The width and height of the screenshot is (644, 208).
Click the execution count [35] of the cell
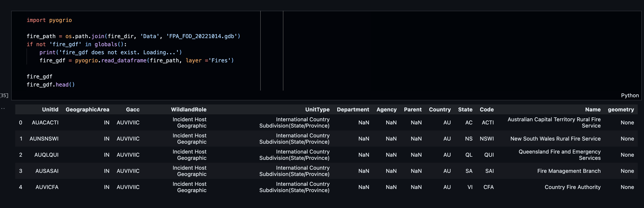[4, 95]
